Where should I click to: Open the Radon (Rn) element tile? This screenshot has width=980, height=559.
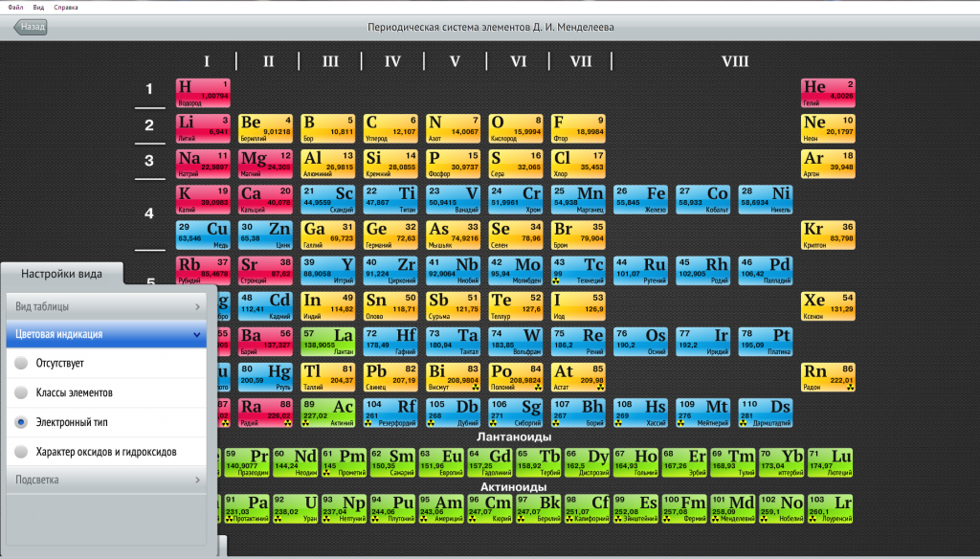(828, 376)
